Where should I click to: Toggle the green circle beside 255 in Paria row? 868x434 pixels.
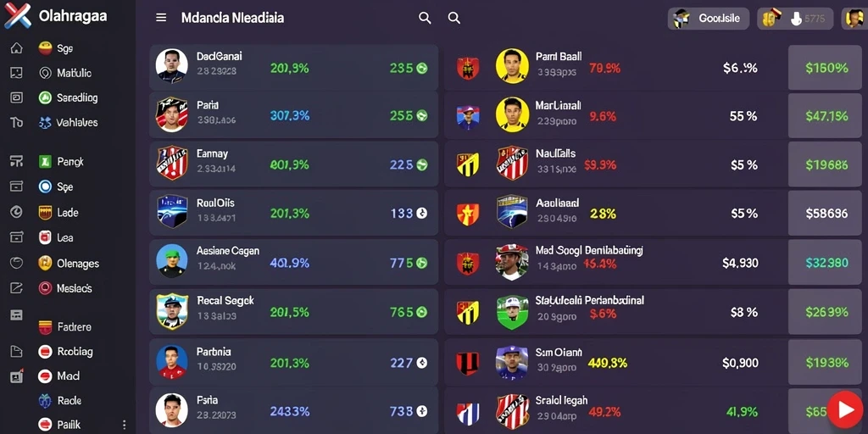422,115
